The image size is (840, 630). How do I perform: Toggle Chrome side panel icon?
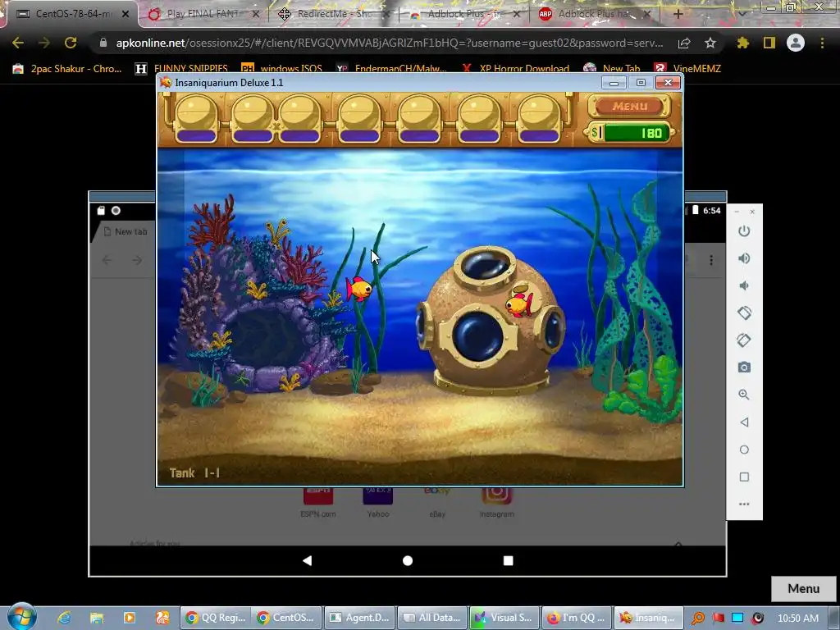(769, 43)
